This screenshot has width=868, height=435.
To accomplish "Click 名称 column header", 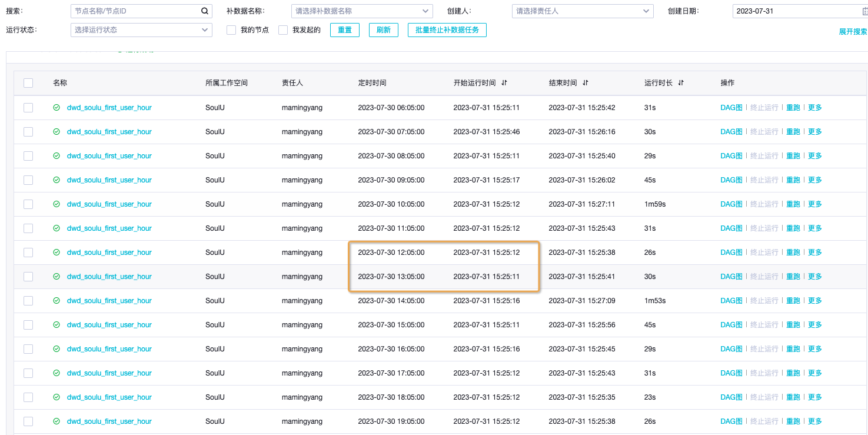I will click(x=60, y=83).
